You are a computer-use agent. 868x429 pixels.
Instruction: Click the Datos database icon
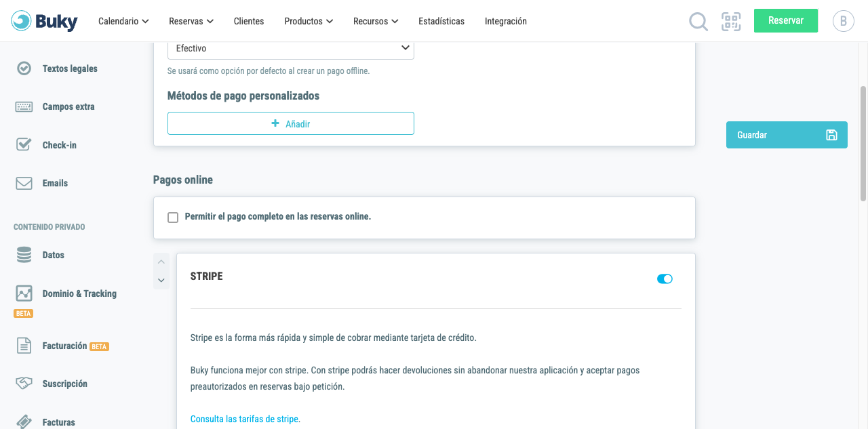pyautogui.click(x=24, y=255)
